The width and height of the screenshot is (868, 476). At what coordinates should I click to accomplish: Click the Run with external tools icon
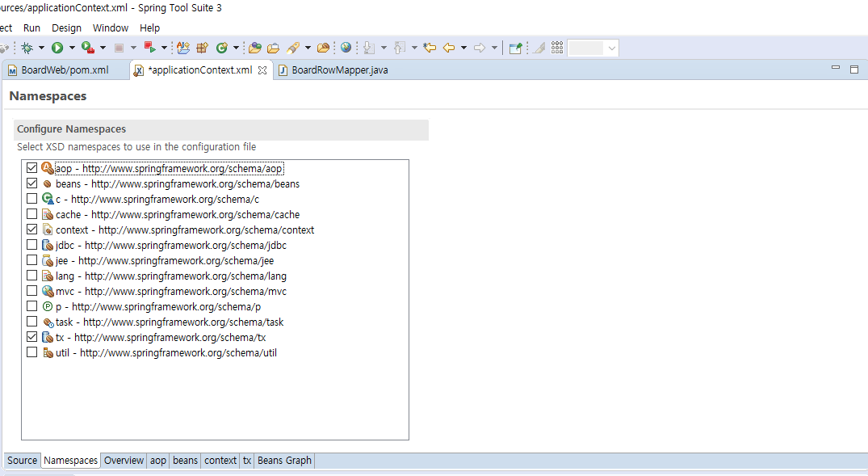pos(87,48)
